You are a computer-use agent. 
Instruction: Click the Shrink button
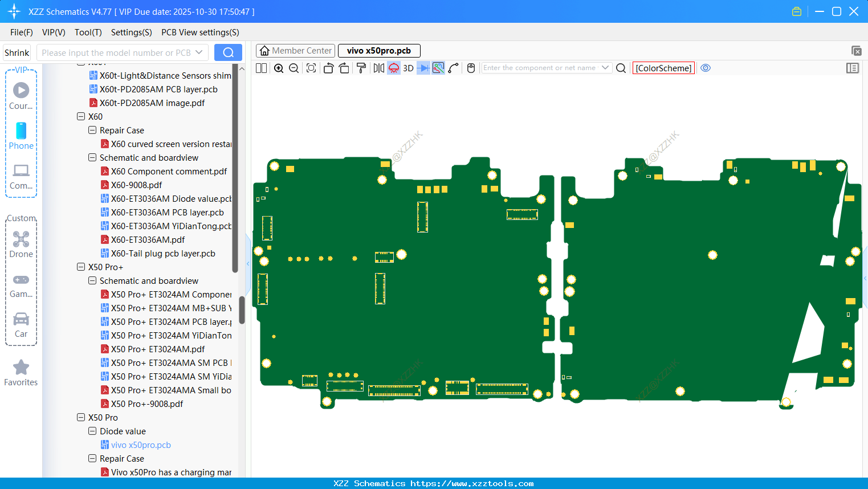[17, 52]
